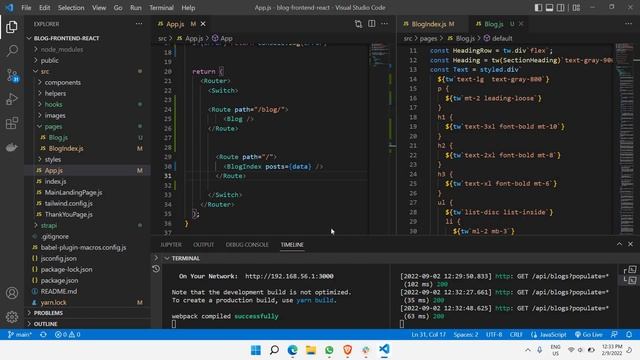
Task: Close the bottom panel
Action: coord(630,244)
